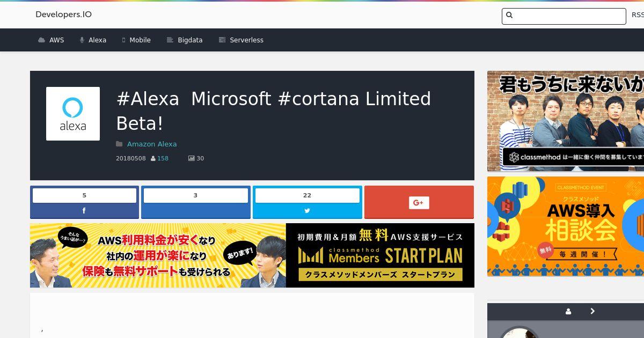Screen dimensions: 644x338
Task: Share on Facebook button with count 5
Action: [x=84, y=202]
